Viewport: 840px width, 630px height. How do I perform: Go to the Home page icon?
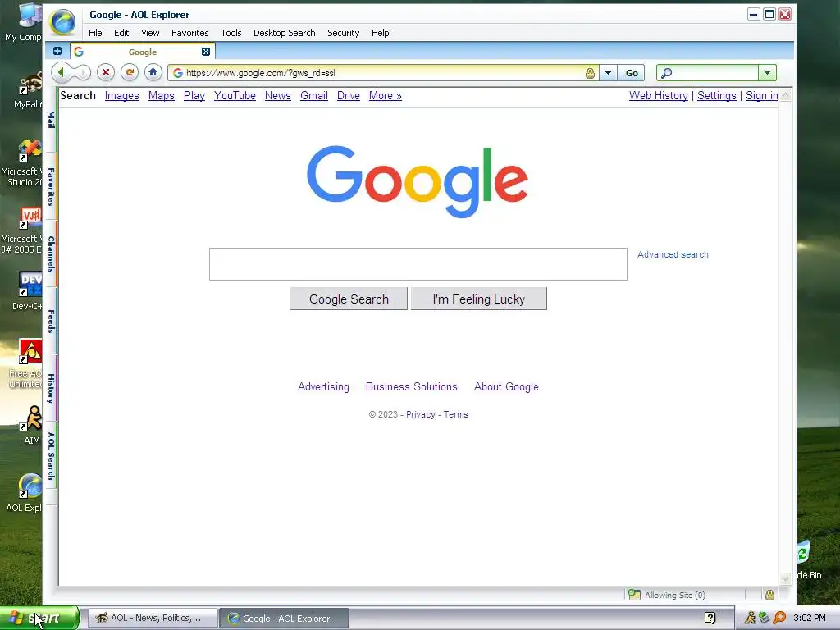[x=153, y=72]
